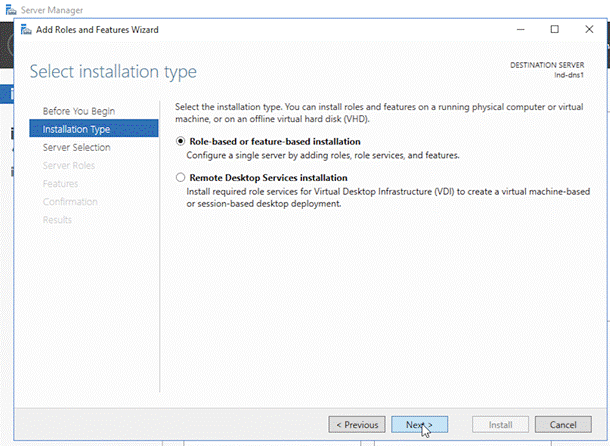The height and width of the screenshot is (446, 610).
Task: Choose Remote Desktop Services installation option
Action: point(181,177)
